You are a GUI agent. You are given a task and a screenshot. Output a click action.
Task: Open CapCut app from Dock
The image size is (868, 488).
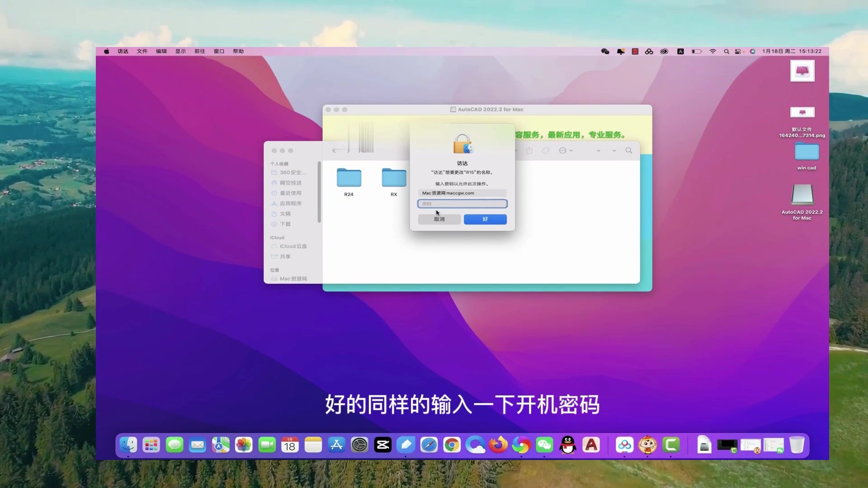click(383, 445)
